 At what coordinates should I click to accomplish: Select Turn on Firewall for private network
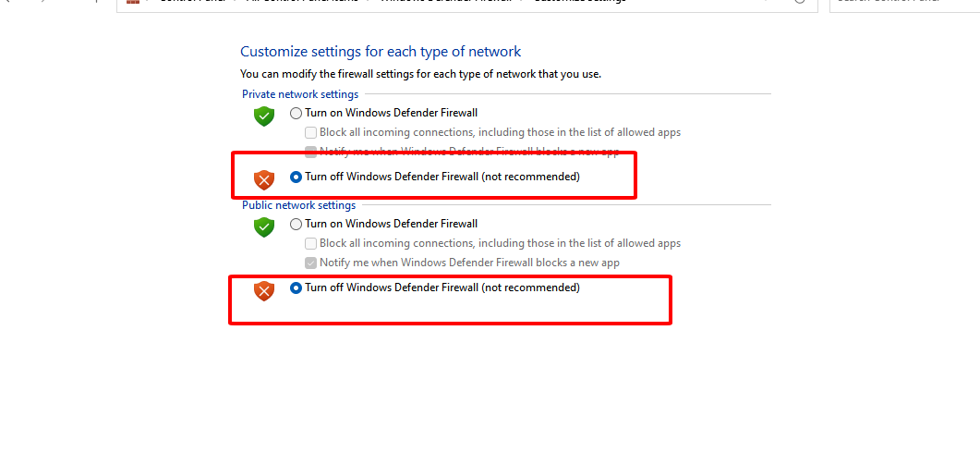pos(296,114)
